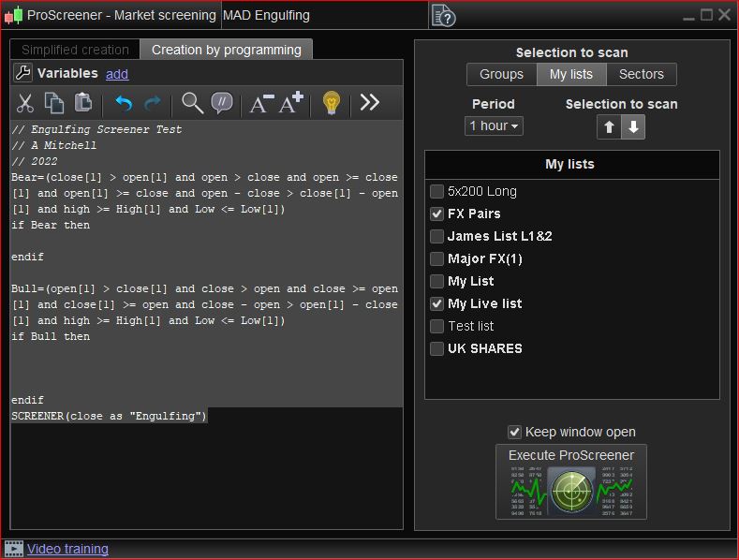The image size is (739, 560).
Task: Expand more toolbar options chevrons
Action: point(369,102)
